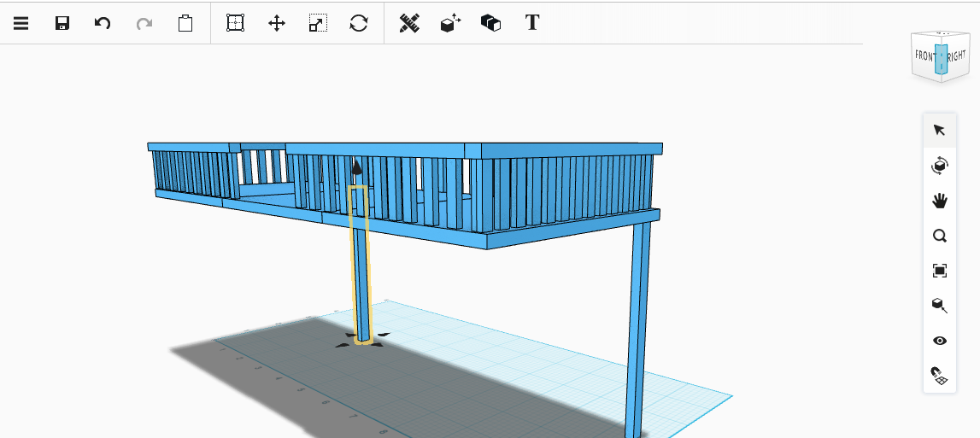Open the material cube with wand tool
Image resolution: width=980 pixels, height=438 pixels.
click(939, 306)
